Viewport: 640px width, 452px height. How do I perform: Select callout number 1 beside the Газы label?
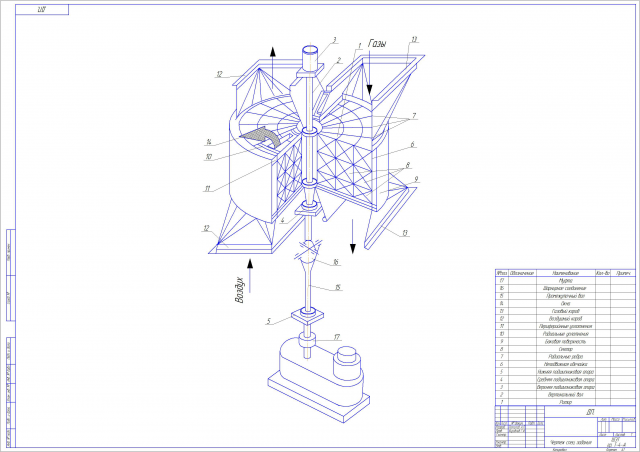click(360, 46)
